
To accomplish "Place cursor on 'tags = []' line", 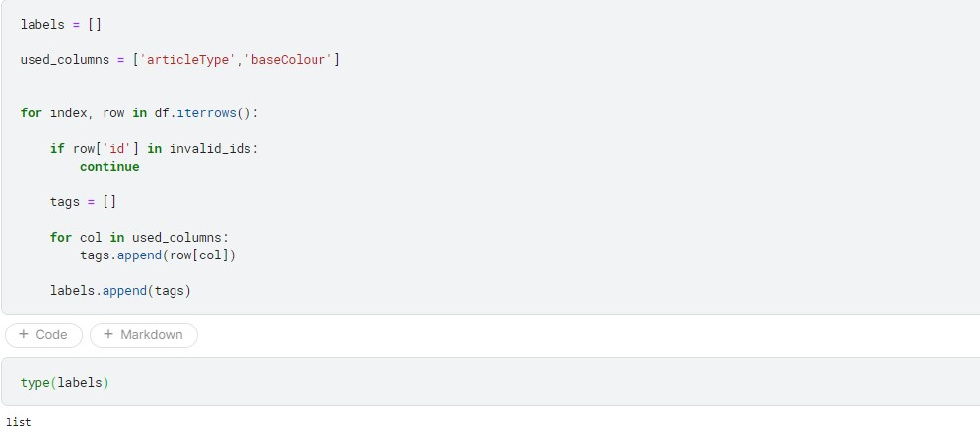I will [83, 202].
